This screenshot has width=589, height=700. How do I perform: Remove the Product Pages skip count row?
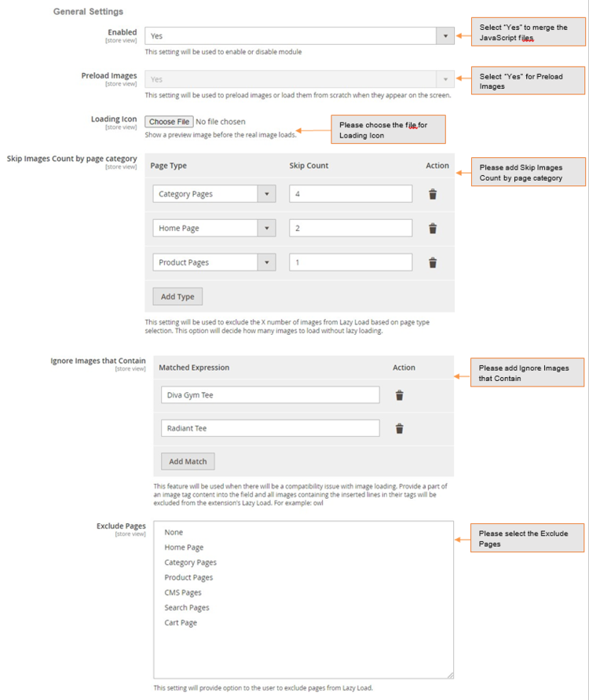tap(433, 262)
